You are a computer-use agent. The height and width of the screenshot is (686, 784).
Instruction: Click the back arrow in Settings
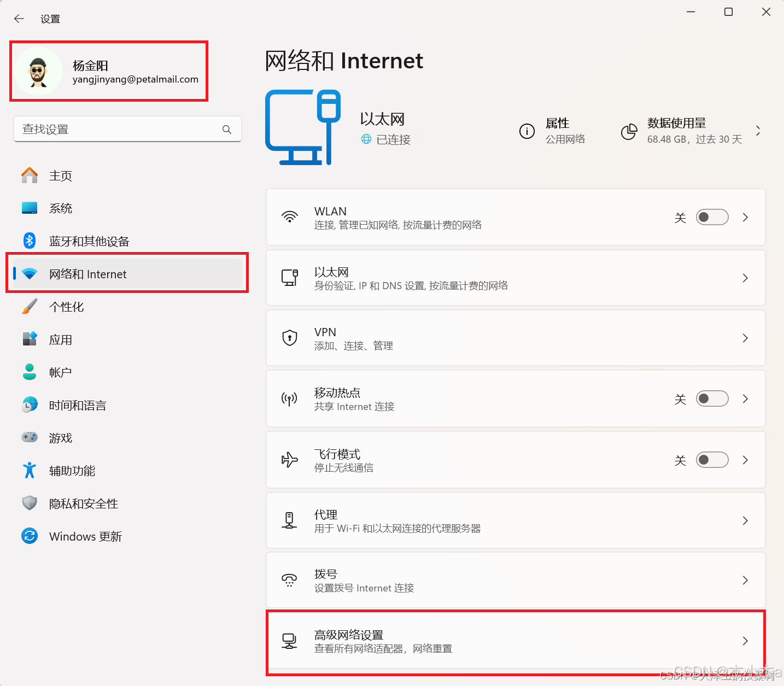19,19
